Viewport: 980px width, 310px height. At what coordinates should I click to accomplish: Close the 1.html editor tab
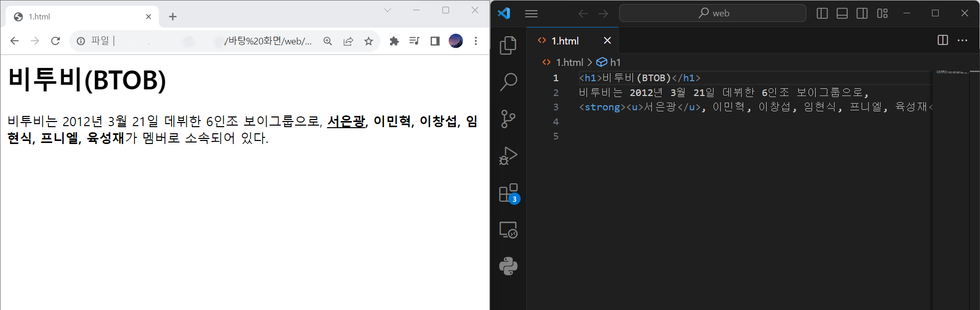click(x=607, y=40)
